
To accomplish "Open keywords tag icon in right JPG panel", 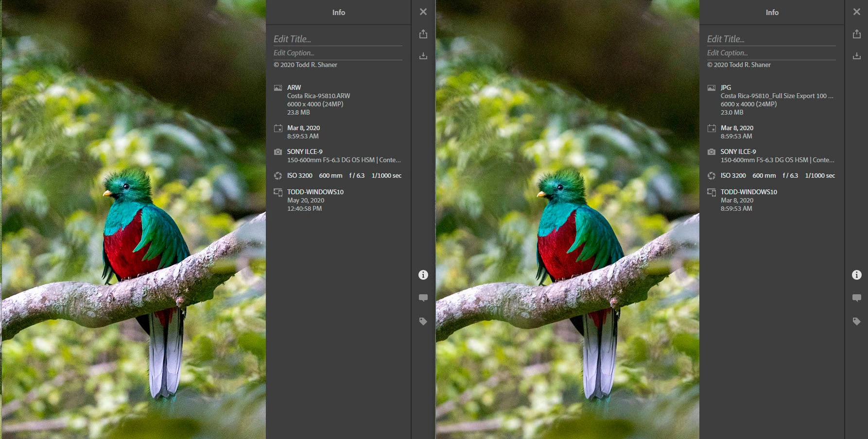I will (x=857, y=321).
